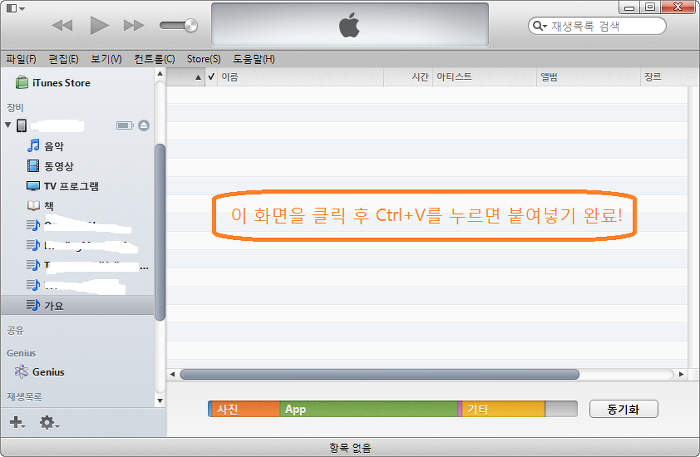Eject the device with eject icon
This screenshot has width=700, height=457.
(x=144, y=125)
